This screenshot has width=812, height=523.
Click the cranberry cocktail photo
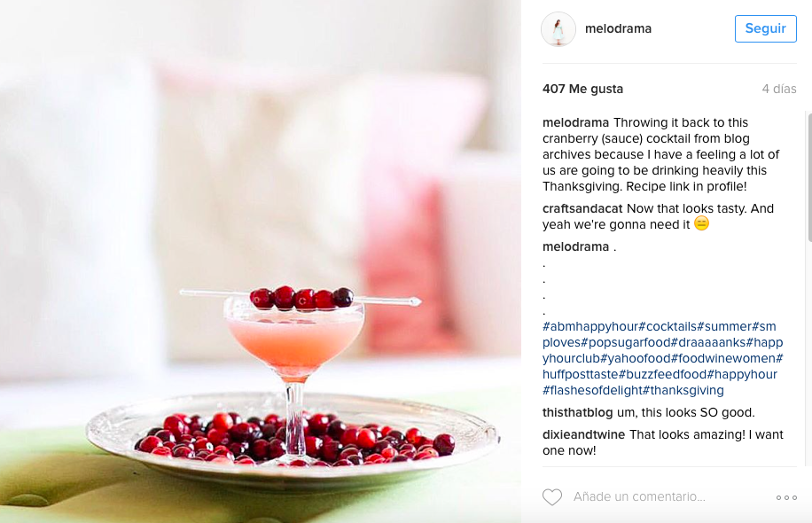click(261, 261)
